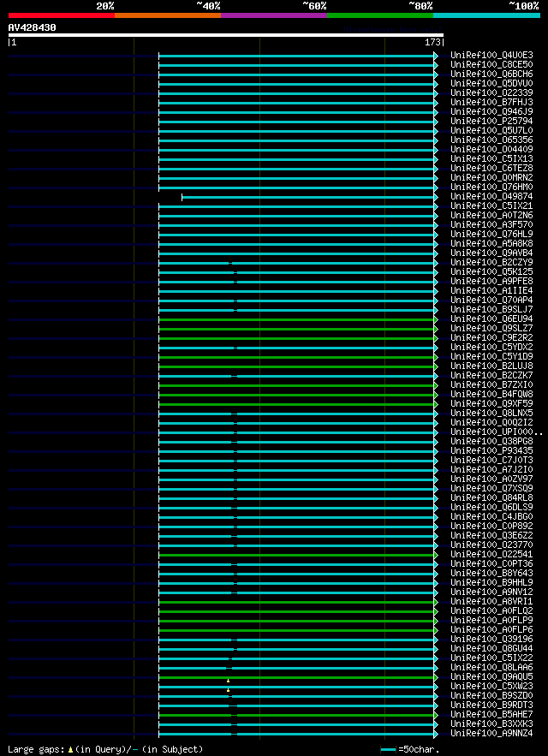This screenshot has height=756, width=548.
Task: Select the UniRef100_C6TEZ8 label
Action: (491, 169)
